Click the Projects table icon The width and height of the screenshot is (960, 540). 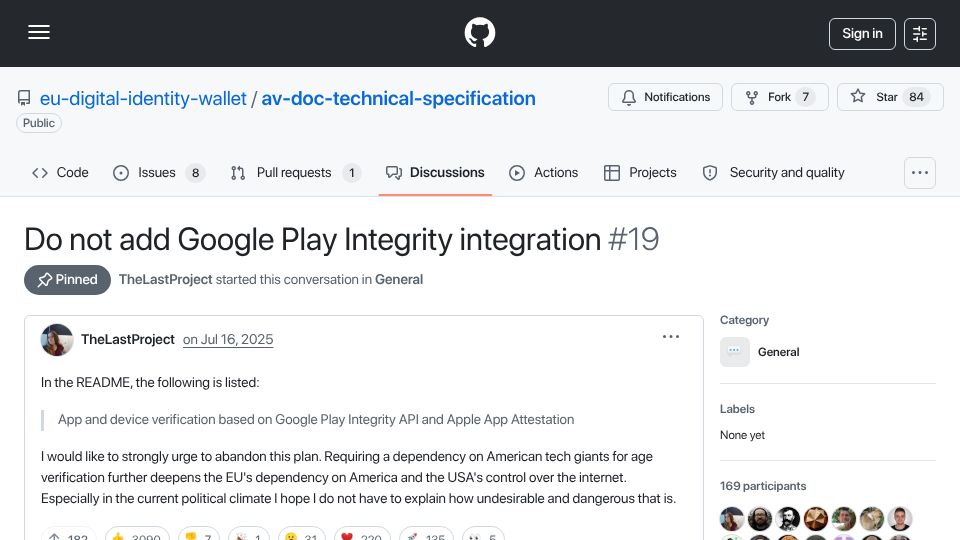pos(612,173)
